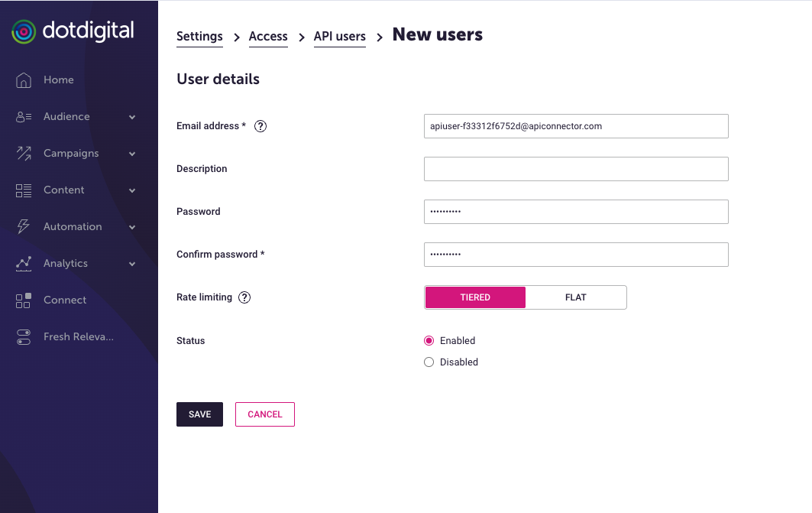Switch rate limiting to FLAT
The height and width of the screenshot is (513, 812).
[576, 297]
